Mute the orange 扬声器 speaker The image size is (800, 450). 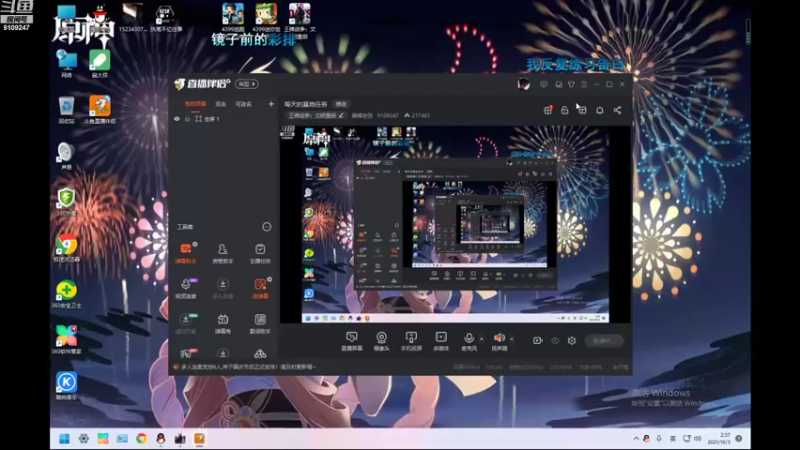click(499, 341)
